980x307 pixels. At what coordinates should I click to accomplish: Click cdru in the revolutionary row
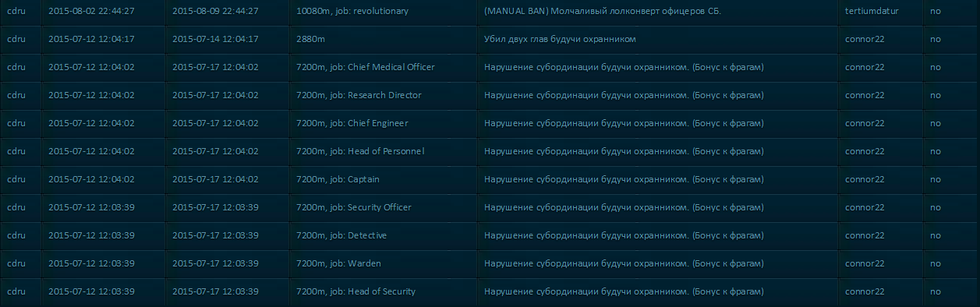coord(16,11)
